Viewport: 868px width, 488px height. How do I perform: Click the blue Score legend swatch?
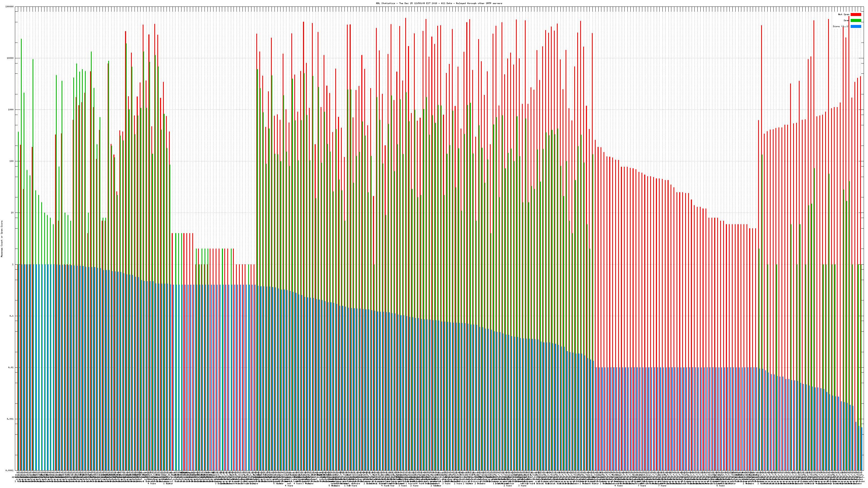[856, 26]
